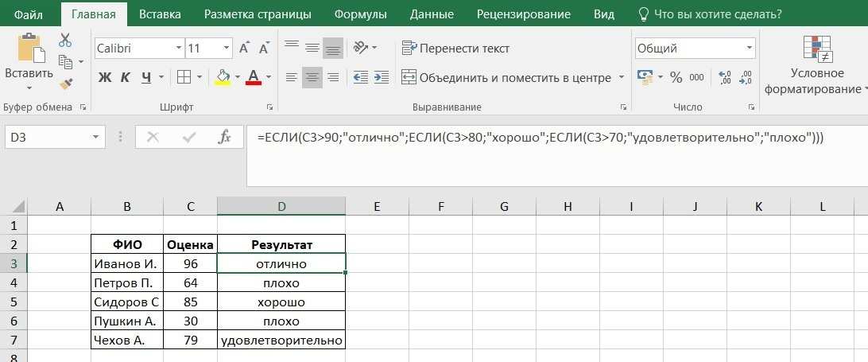This screenshot has width=868, height=362.
Task: Click cell Сидоров С
Action: [x=127, y=302]
